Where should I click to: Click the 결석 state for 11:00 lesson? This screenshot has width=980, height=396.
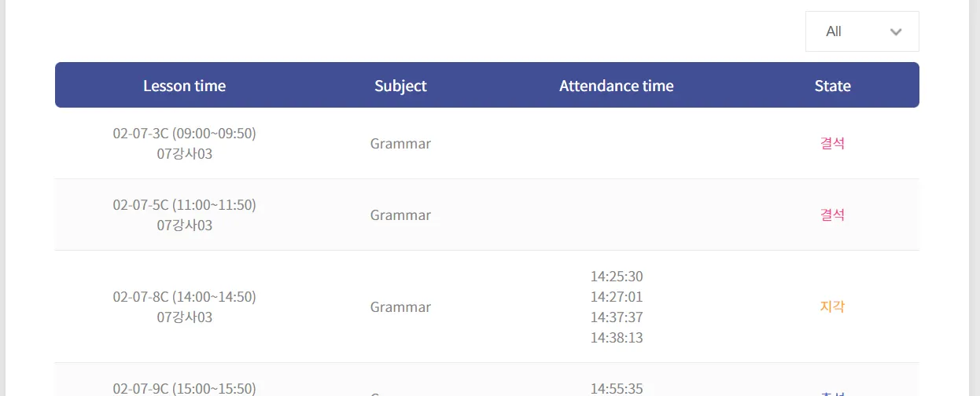[x=832, y=215]
